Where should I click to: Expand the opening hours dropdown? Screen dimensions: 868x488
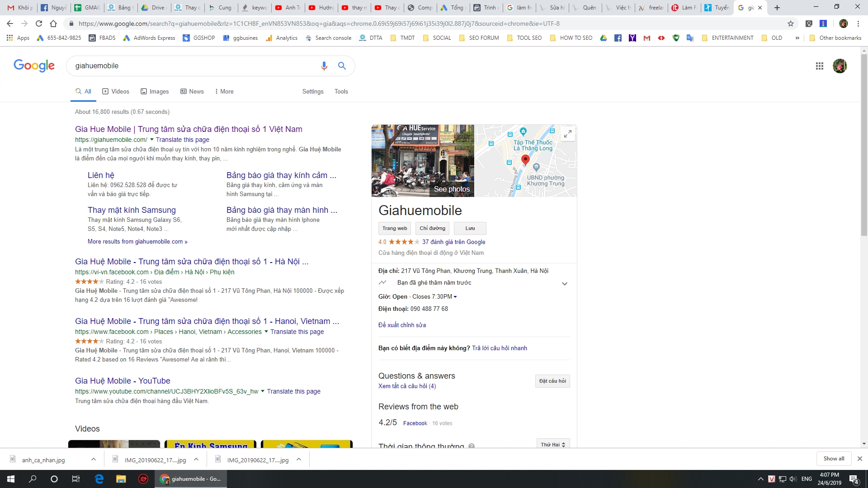pyautogui.click(x=455, y=297)
